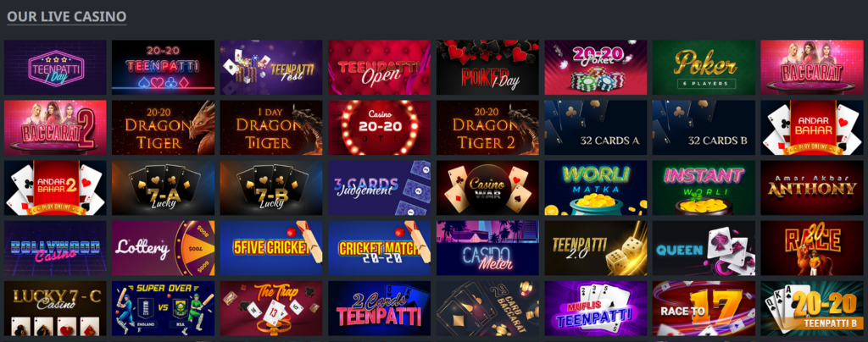The image size is (868, 342).
Task: Open the Baccarat 2 game tile
Action: (55, 127)
